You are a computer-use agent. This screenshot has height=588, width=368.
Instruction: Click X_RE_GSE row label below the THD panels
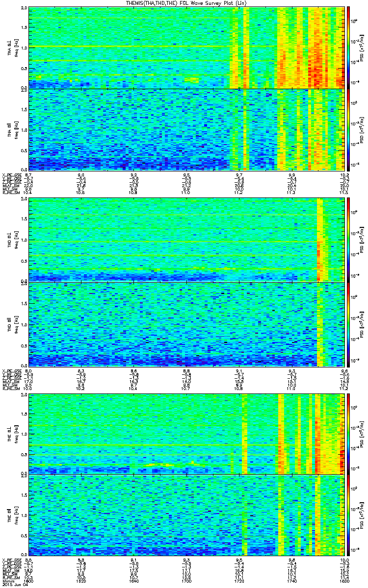click(11, 371)
